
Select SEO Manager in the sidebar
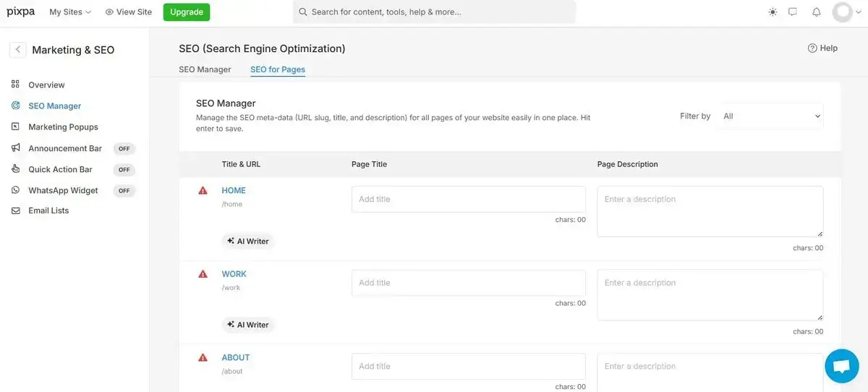pos(54,106)
